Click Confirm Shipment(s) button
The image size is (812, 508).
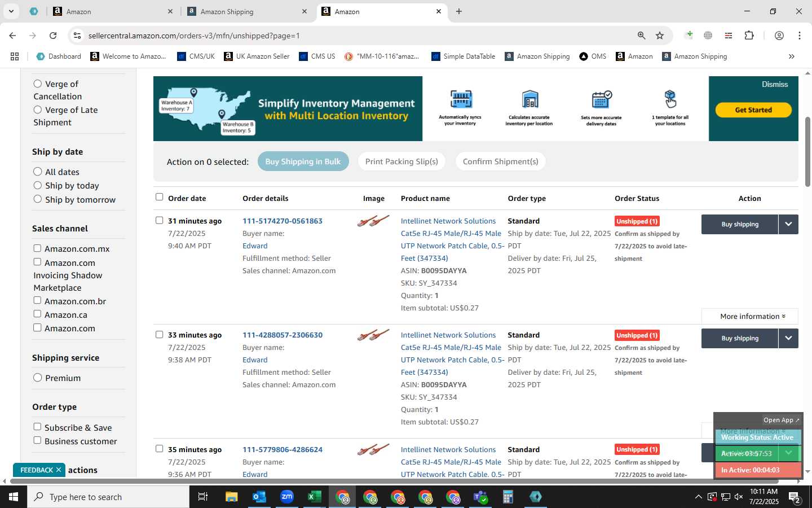point(500,161)
